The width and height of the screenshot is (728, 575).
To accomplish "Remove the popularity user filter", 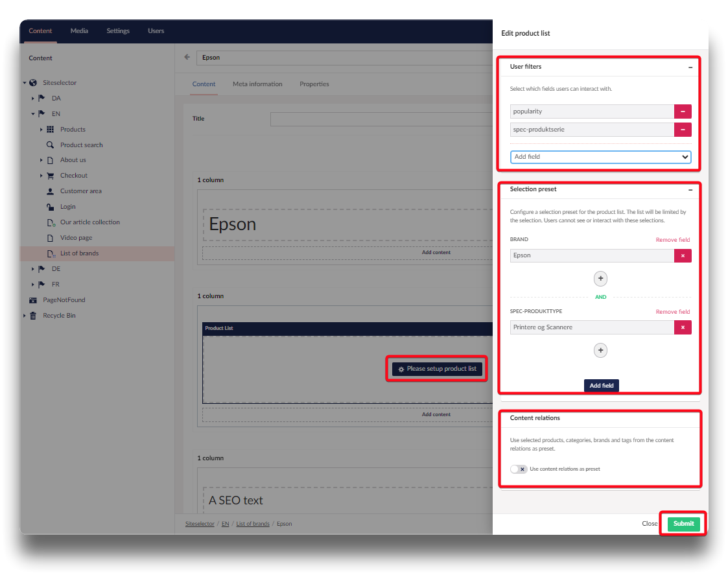I will coord(683,111).
